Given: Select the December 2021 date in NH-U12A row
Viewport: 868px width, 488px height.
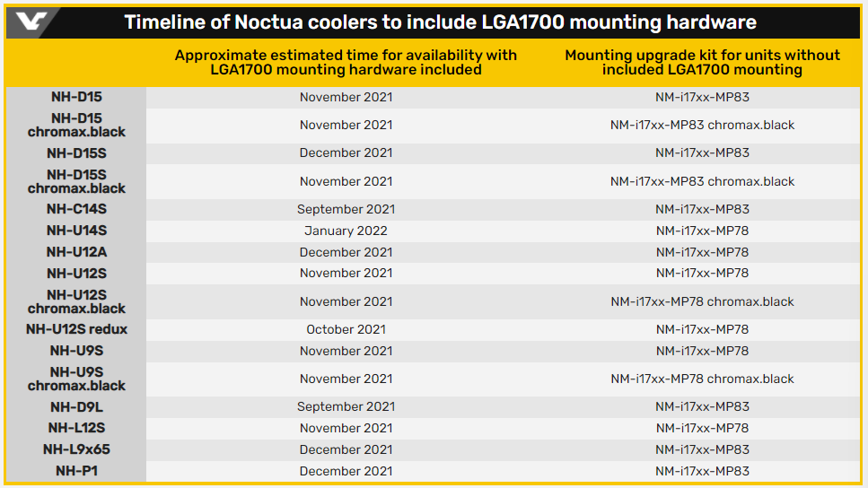Looking at the screenshot, I should tap(346, 252).
